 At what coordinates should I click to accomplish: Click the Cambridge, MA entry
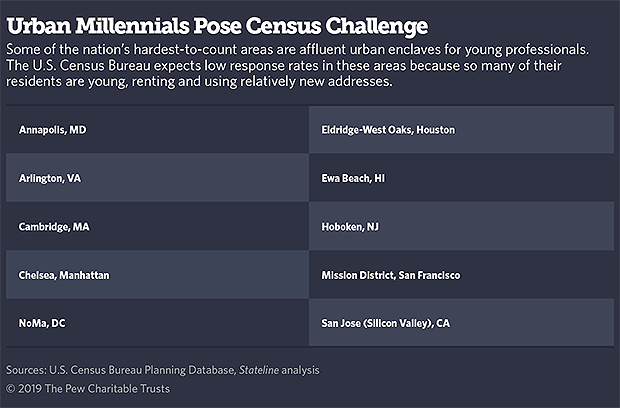54,226
